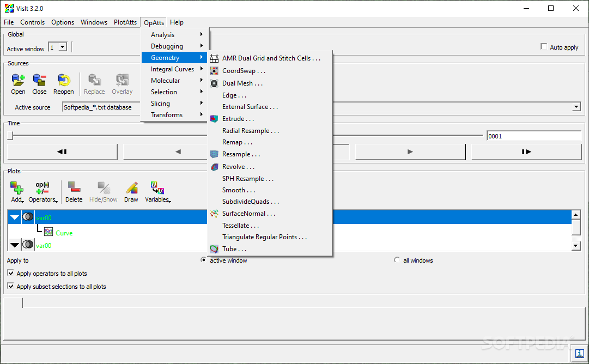589x364 pixels.
Task: Click the information icon in status bar
Action: pos(579,354)
